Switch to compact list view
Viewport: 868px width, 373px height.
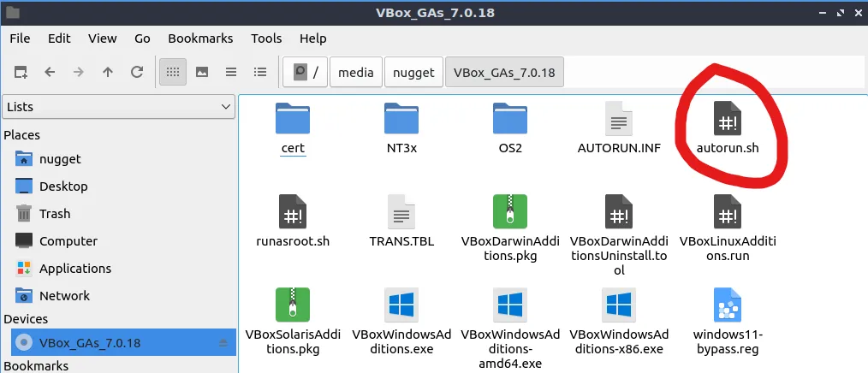pyautogui.click(x=231, y=72)
